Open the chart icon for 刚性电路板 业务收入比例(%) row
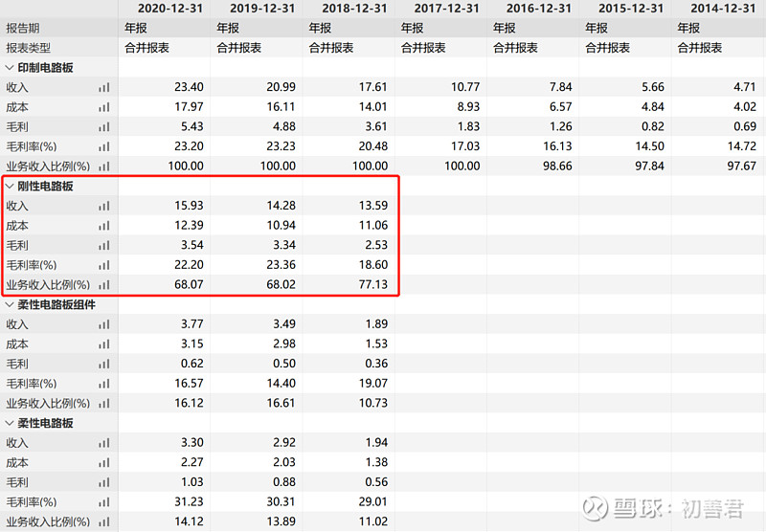 [x=104, y=284]
